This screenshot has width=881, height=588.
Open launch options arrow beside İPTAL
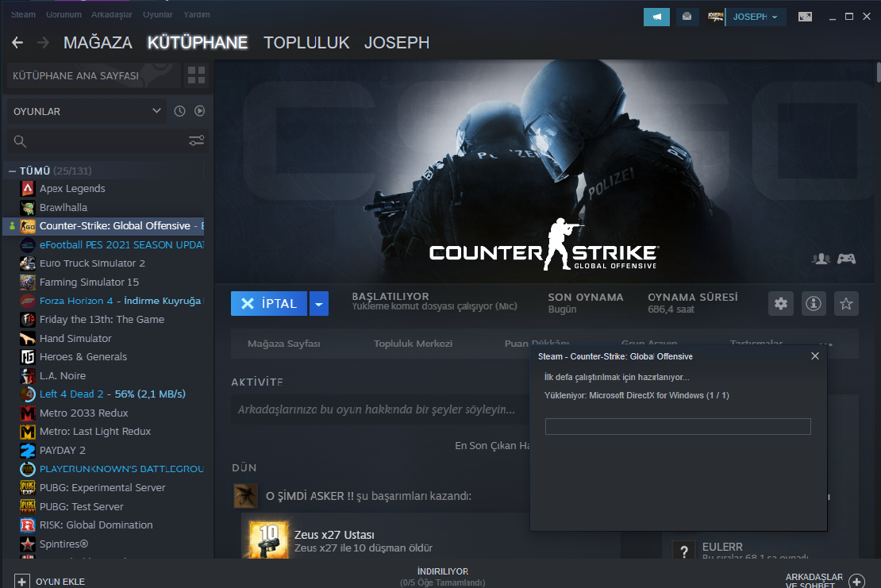tap(318, 304)
